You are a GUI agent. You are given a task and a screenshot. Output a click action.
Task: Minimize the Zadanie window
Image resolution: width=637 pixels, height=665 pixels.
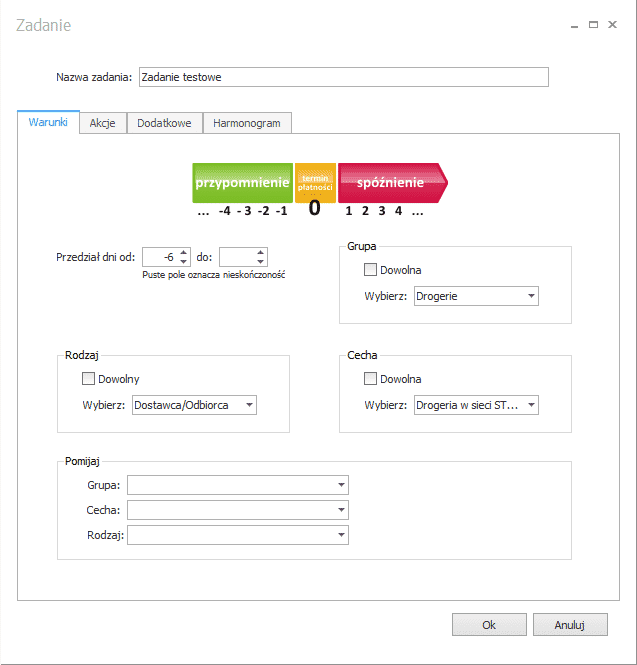(x=575, y=25)
